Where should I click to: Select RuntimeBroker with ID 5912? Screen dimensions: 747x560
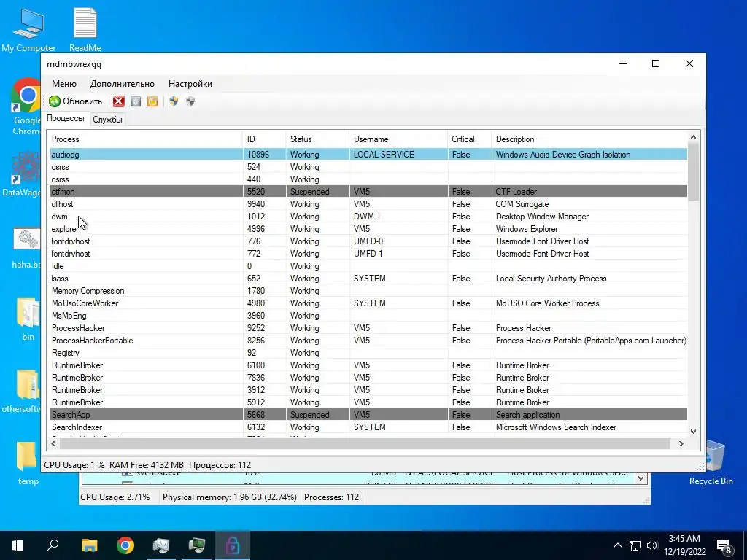(368, 402)
